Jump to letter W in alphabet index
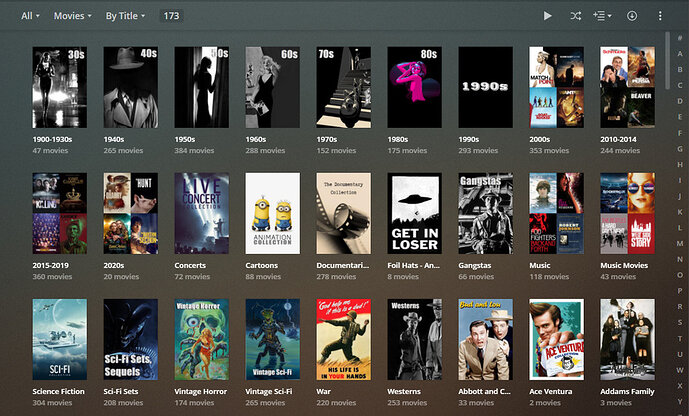This screenshot has width=689, height=416. pyautogui.click(x=680, y=370)
